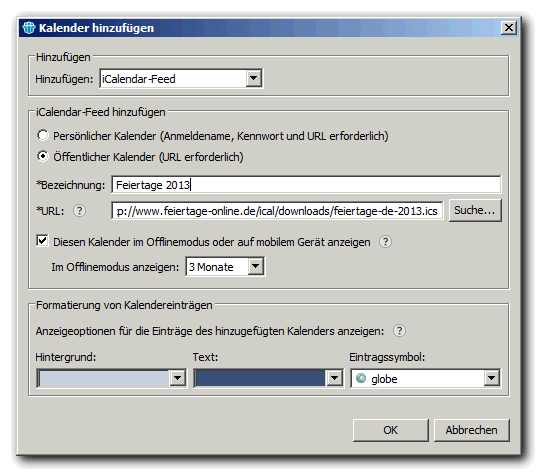Close the Kalender hinzufügen dialog

click(508, 27)
